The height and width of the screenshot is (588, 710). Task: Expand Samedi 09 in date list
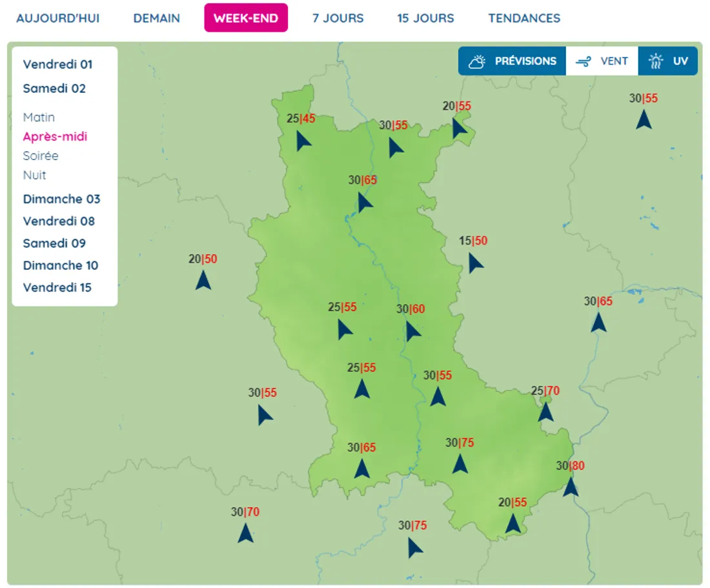(x=54, y=243)
